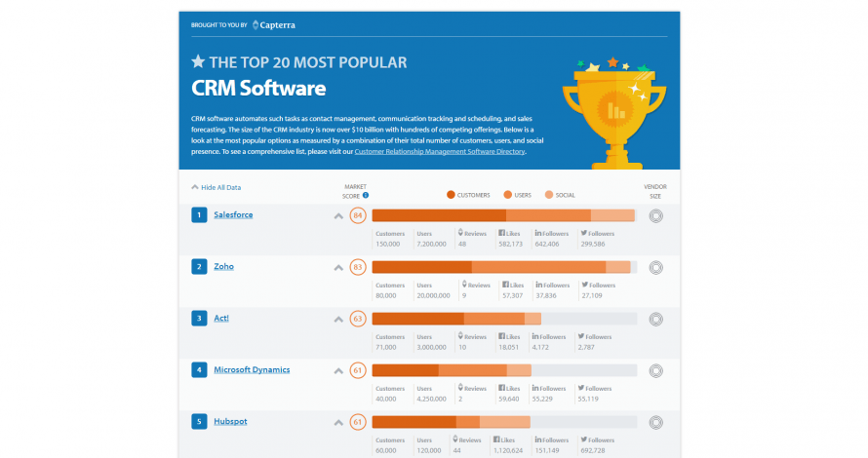
Task: Click rank badge 1 for Salesforce
Action: tap(199, 214)
